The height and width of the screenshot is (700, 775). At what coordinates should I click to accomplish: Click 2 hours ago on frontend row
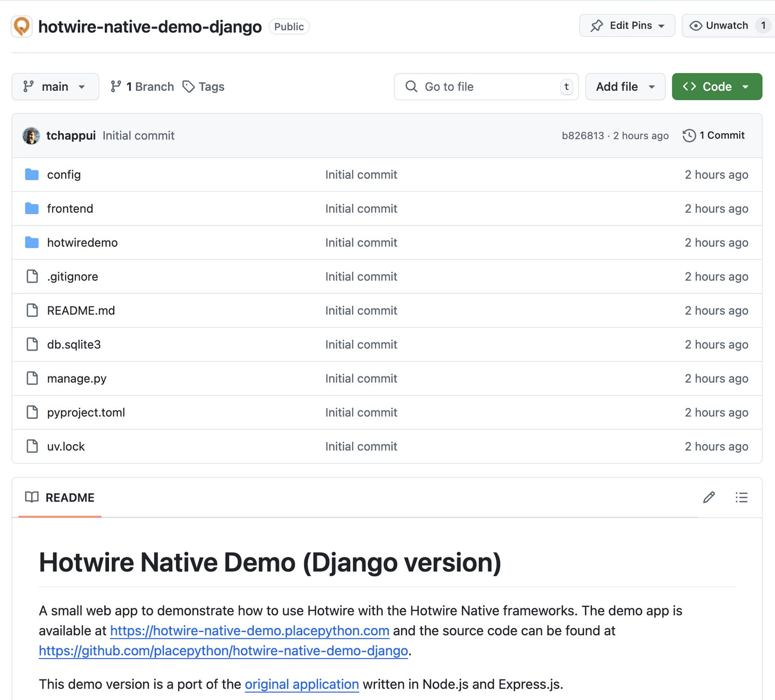coord(716,208)
